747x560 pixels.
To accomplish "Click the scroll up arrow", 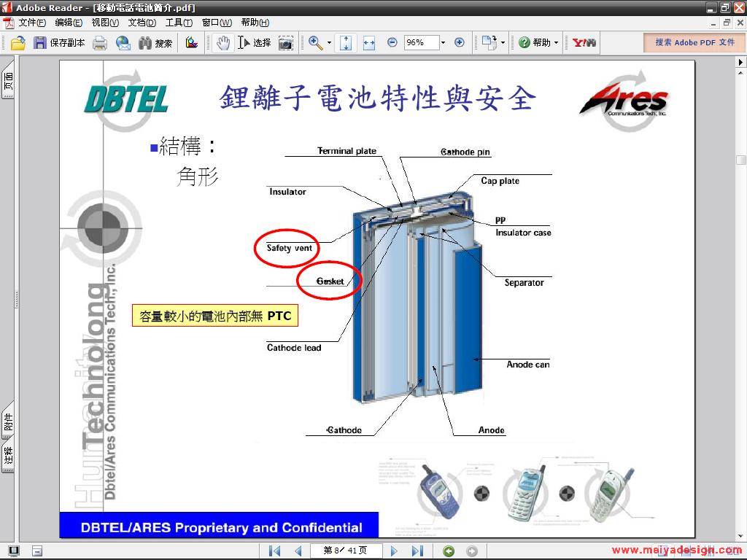I will click(741, 73).
